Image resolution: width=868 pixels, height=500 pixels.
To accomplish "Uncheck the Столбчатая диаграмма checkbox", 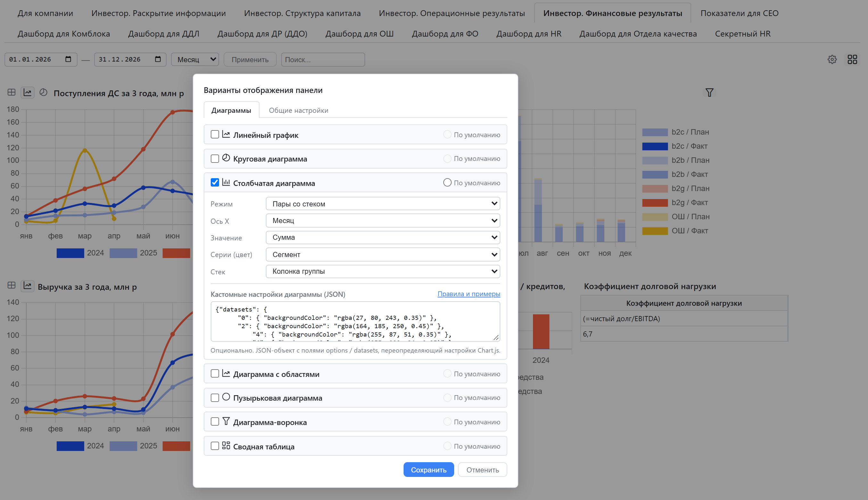I will click(215, 182).
